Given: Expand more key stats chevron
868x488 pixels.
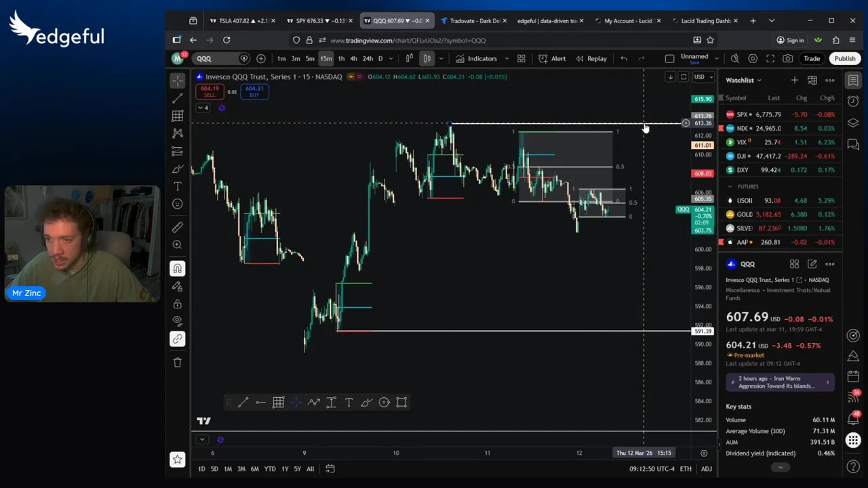Looking at the screenshot, I should [x=780, y=467].
